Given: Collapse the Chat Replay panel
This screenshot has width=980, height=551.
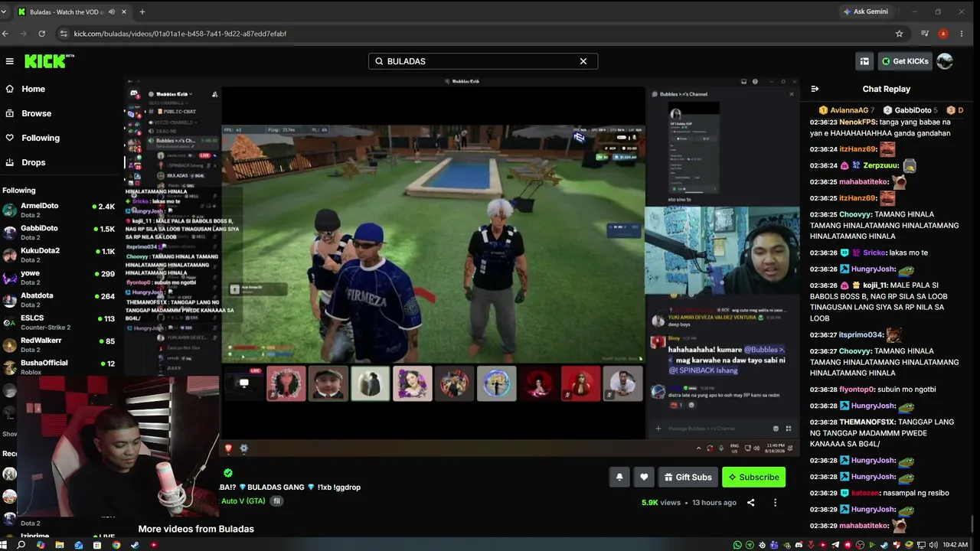Looking at the screenshot, I should (x=815, y=89).
